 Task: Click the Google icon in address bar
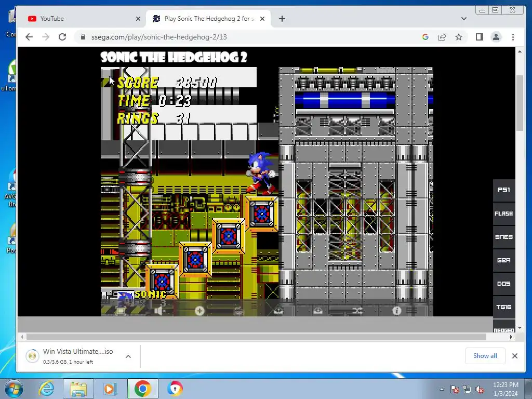[425, 37]
